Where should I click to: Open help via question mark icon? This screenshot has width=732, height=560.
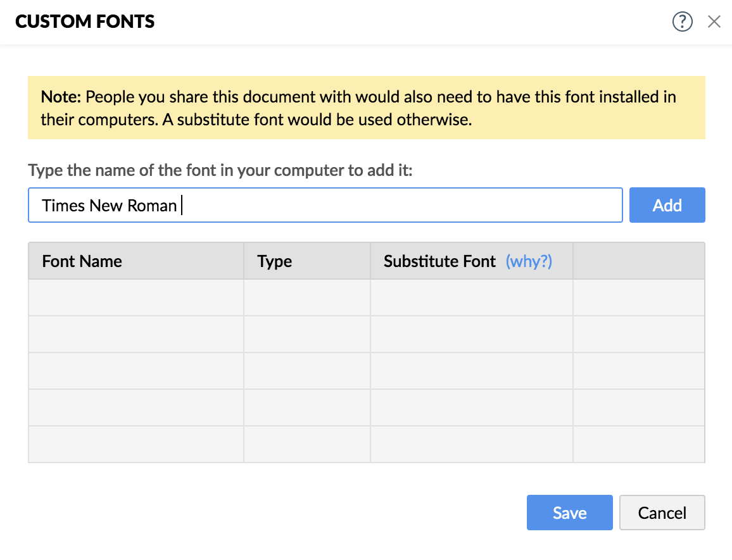682,22
